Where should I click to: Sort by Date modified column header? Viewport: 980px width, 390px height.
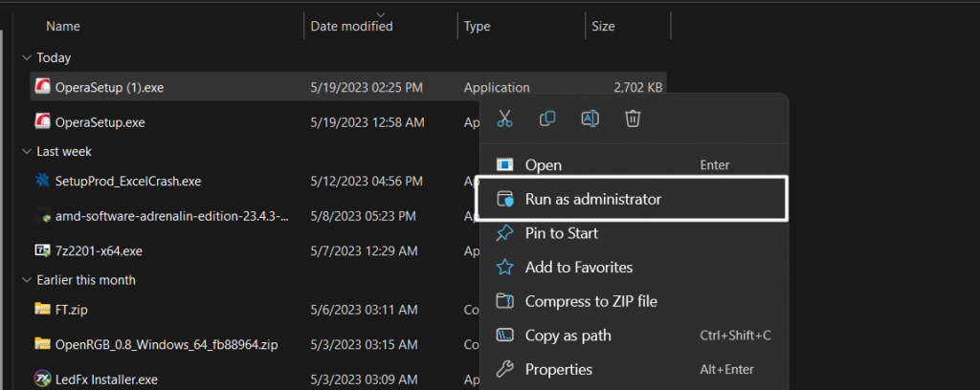[351, 27]
